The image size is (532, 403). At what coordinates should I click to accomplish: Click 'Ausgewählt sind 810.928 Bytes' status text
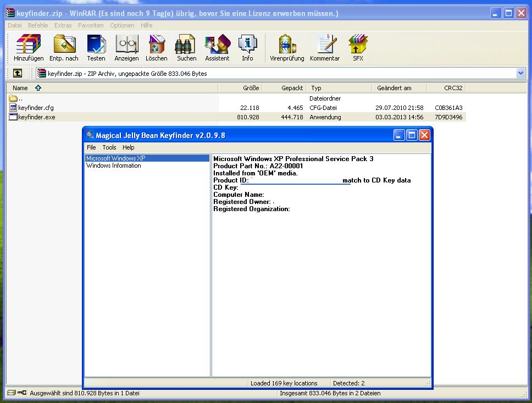[85, 393]
